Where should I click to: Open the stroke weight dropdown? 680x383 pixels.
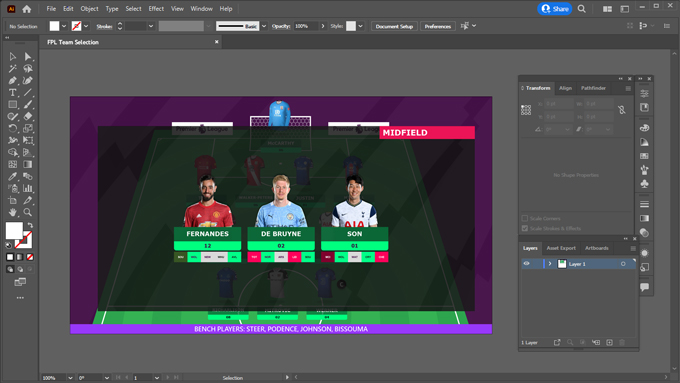[151, 26]
